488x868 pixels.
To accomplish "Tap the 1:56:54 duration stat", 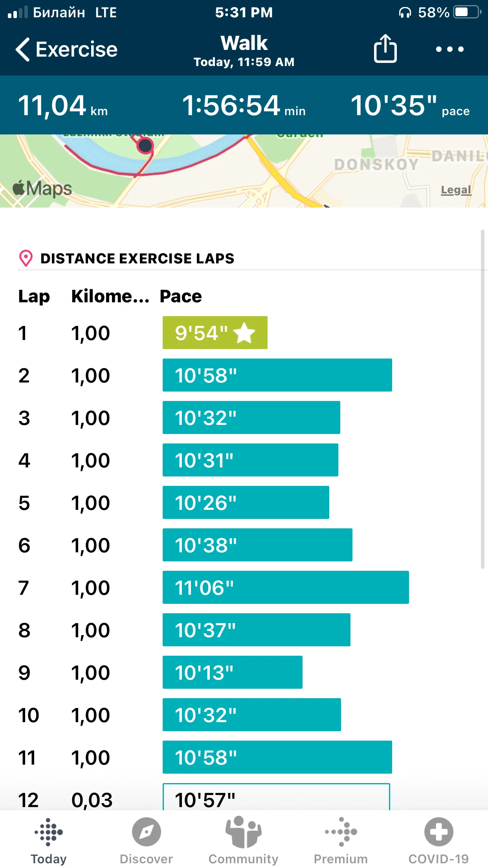I will 244,106.
